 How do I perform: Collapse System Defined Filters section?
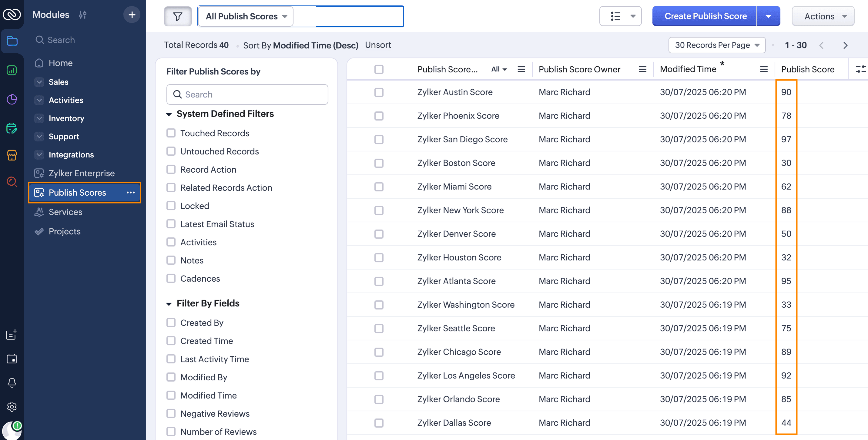tap(169, 114)
